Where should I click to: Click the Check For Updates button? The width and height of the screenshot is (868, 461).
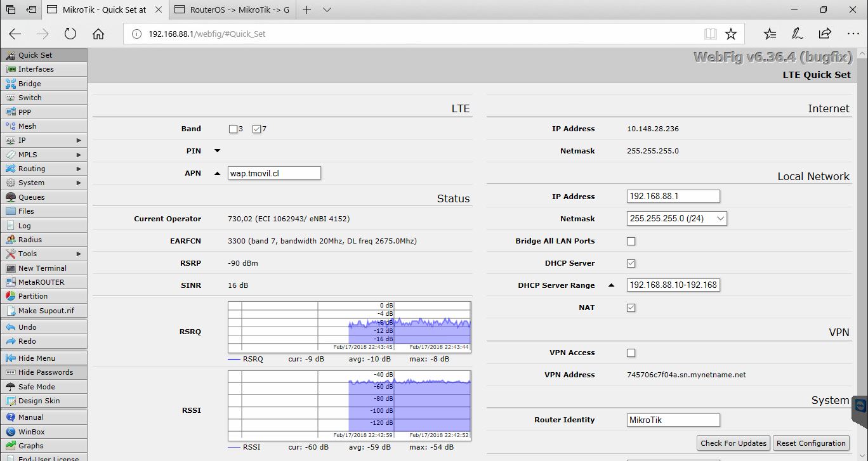[733, 443]
